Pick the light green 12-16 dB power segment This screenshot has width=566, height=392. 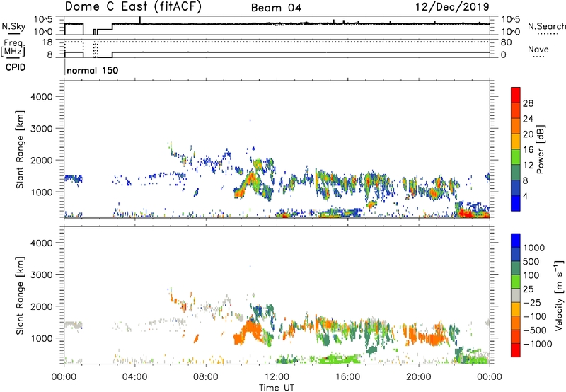point(516,157)
